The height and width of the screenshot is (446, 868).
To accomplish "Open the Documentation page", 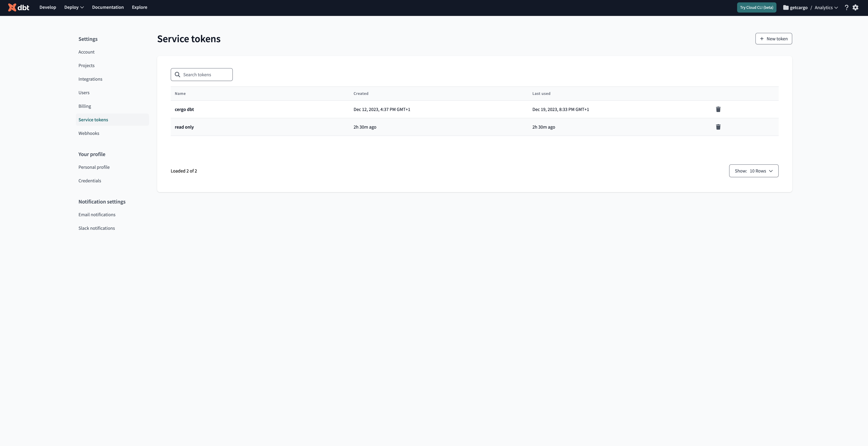I will (108, 7).
